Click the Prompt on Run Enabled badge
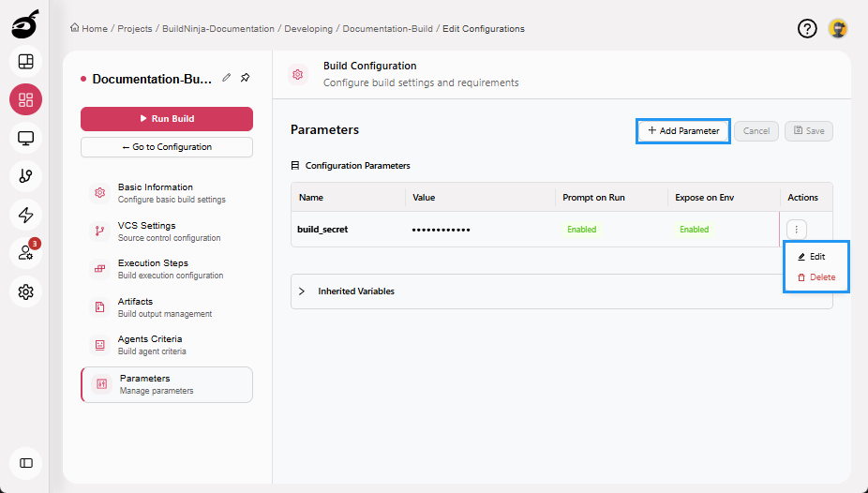Image resolution: width=868 pixels, height=493 pixels. 581,230
